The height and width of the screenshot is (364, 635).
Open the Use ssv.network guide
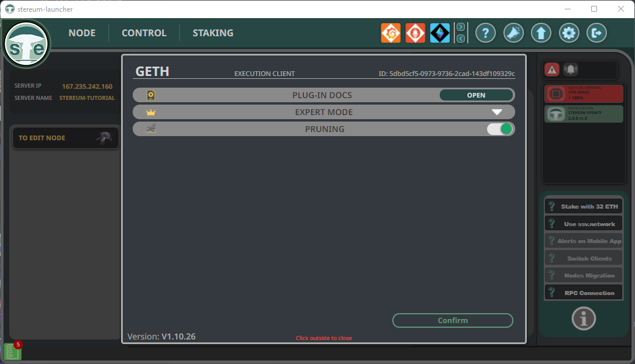click(584, 224)
